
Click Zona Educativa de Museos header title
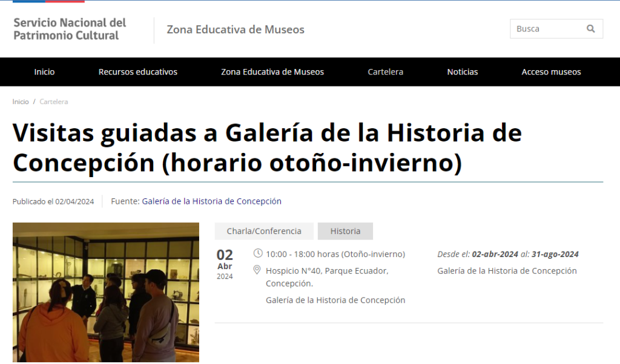(x=236, y=30)
